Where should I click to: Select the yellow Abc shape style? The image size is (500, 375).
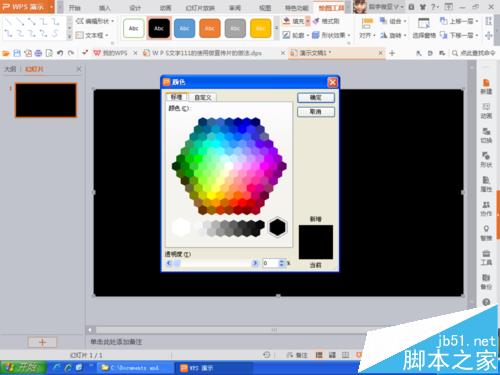(x=260, y=28)
